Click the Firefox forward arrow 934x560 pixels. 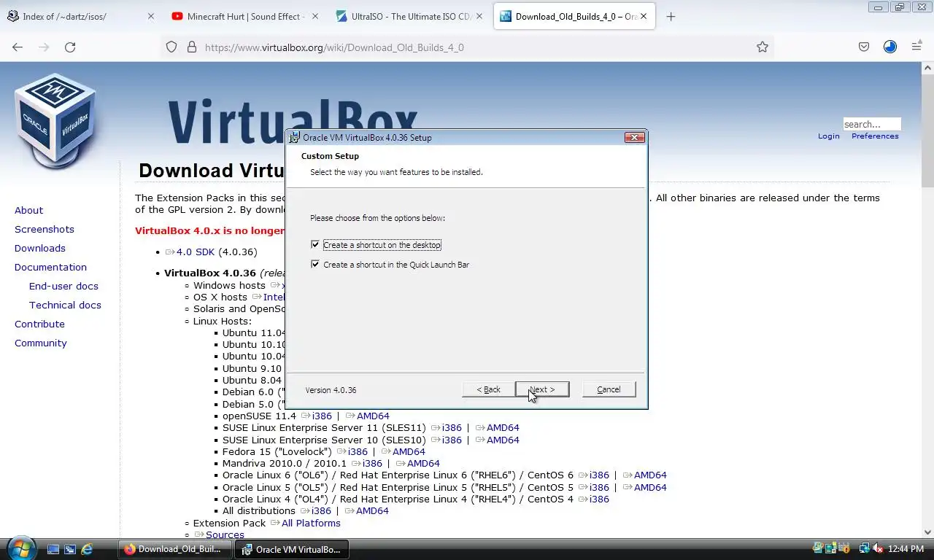click(x=44, y=47)
